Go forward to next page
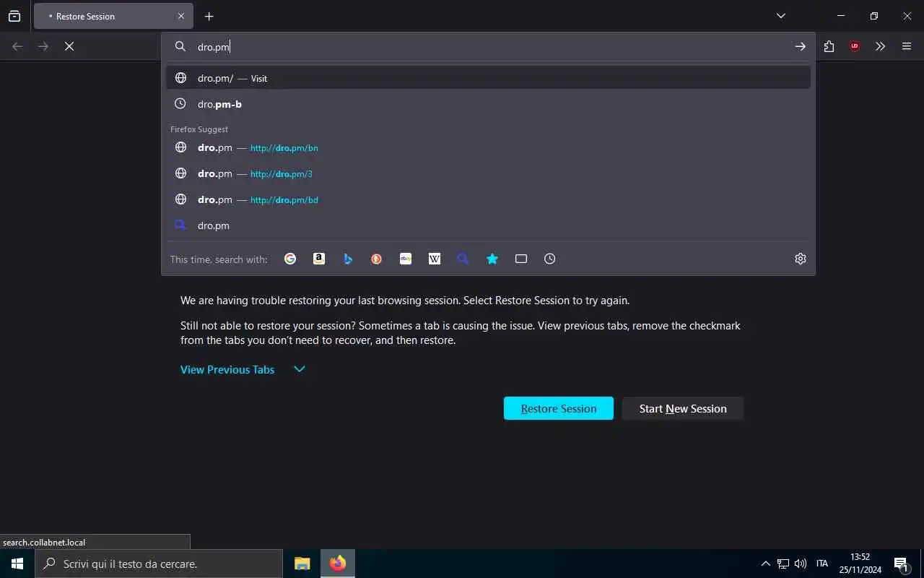 pos(43,46)
